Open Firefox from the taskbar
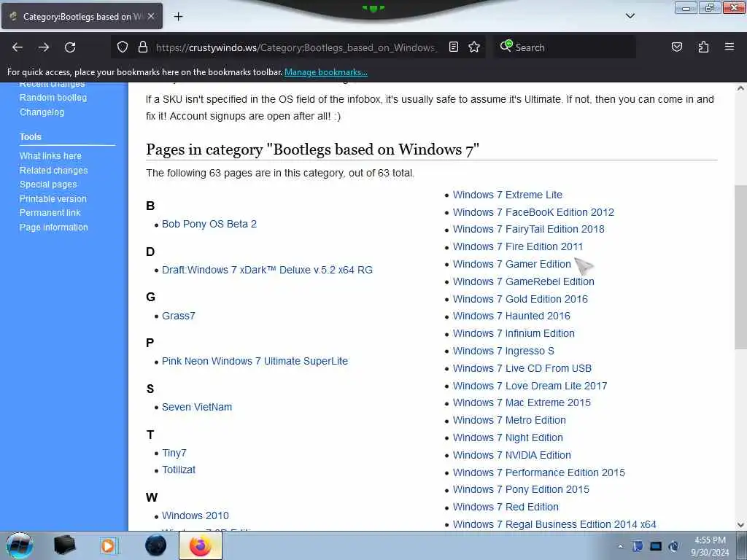747x560 pixels. tap(201, 545)
